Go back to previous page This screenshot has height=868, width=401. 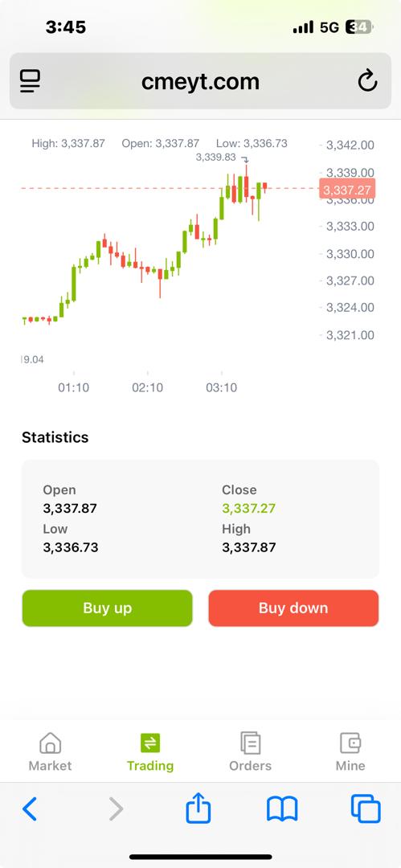(30, 809)
